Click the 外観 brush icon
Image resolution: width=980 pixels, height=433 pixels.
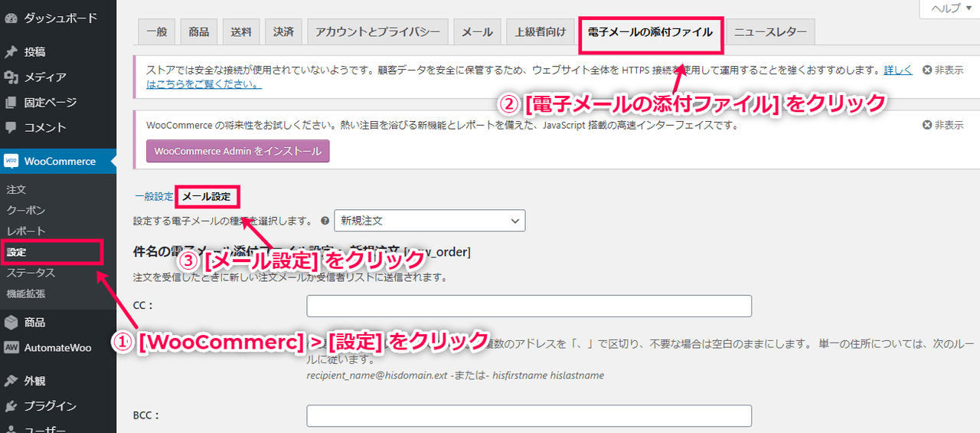click(x=11, y=381)
